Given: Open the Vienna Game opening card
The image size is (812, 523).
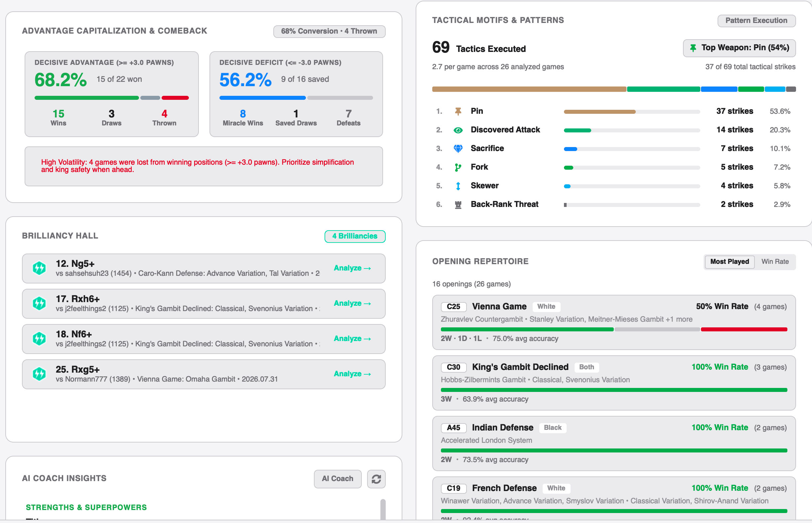Looking at the screenshot, I should [614, 322].
